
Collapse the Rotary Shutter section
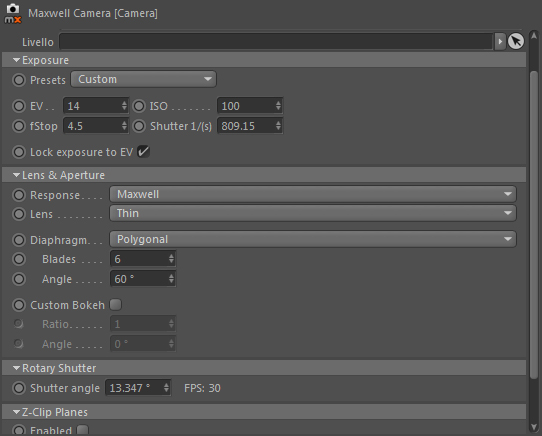click(x=16, y=368)
